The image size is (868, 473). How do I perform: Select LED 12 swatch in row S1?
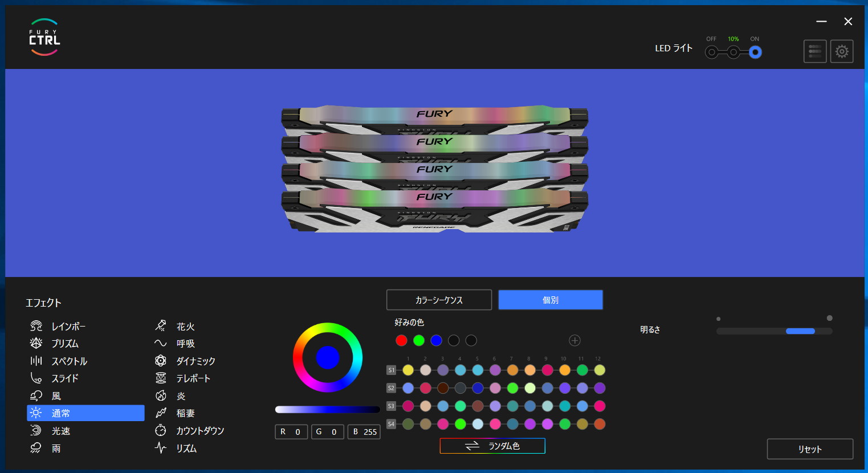[600, 370]
